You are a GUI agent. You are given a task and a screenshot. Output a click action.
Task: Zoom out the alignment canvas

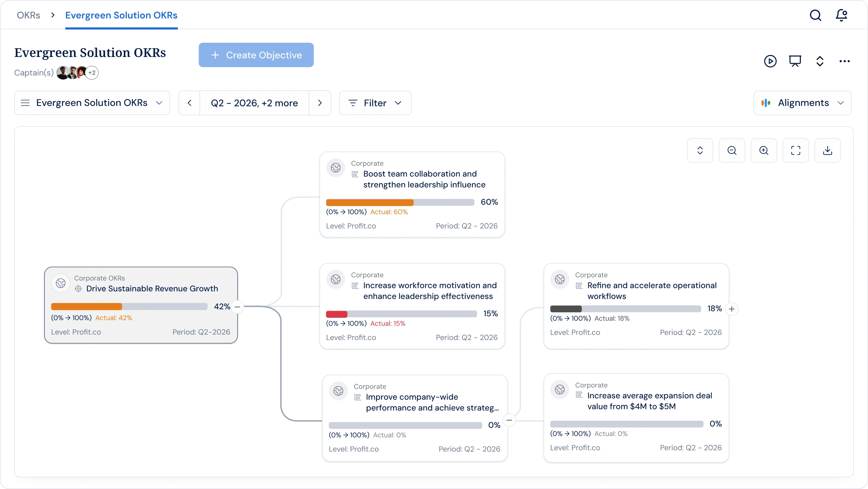coord(732,150)
